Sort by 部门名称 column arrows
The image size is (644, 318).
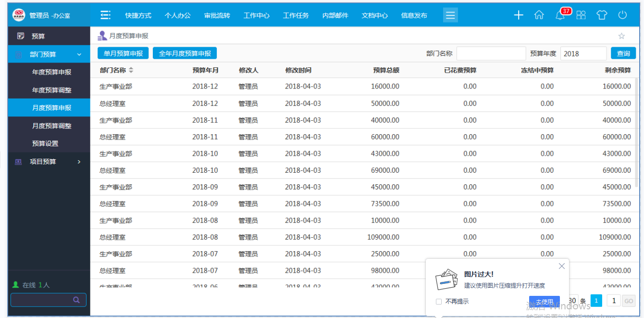point(131,70)
